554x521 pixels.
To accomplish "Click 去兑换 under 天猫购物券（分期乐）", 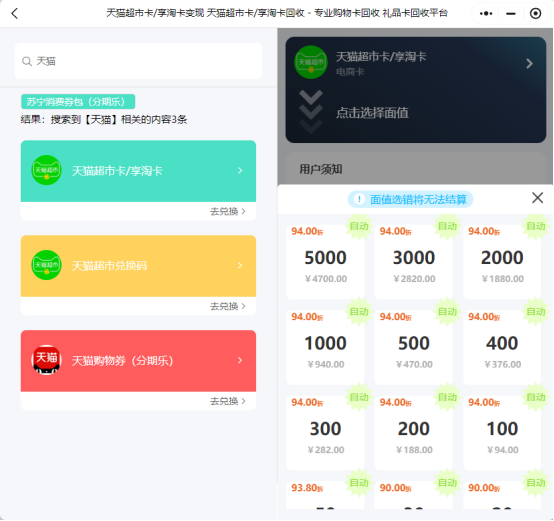I will tap(228, 401).
